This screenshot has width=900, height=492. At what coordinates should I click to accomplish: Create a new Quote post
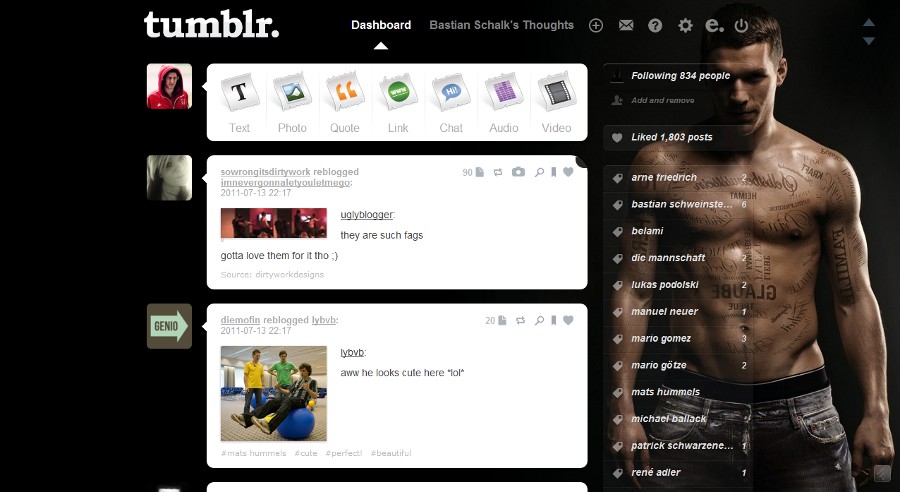(345, 103)
